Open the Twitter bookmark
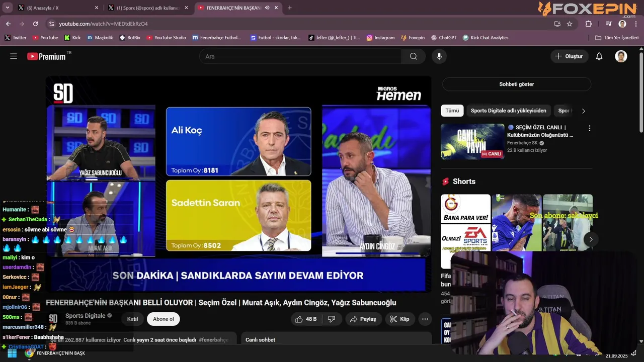This screenshot has width=644, height=362. [x=16, y=38]
